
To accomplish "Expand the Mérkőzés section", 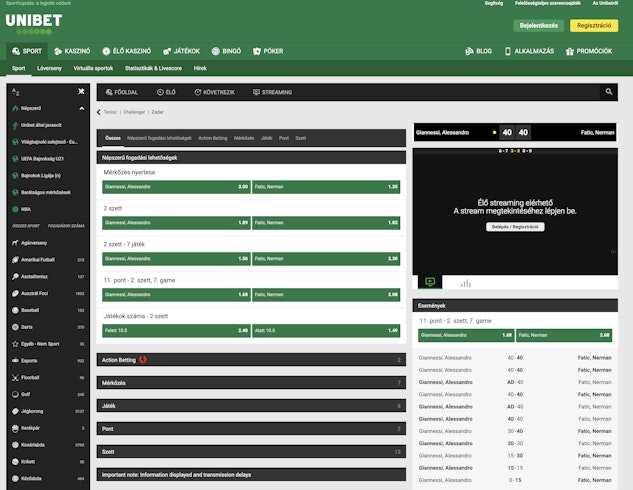I will tap(251, 383).
